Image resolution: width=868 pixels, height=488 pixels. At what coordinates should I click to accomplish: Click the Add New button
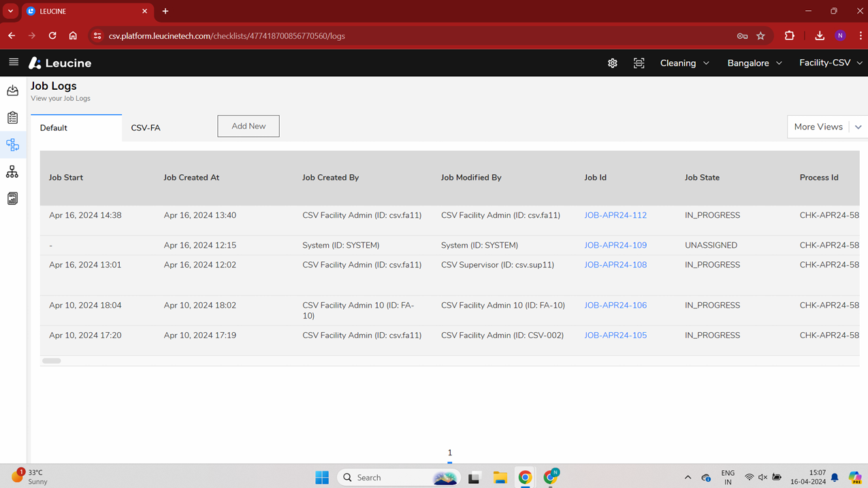click(x=248, y=126)
